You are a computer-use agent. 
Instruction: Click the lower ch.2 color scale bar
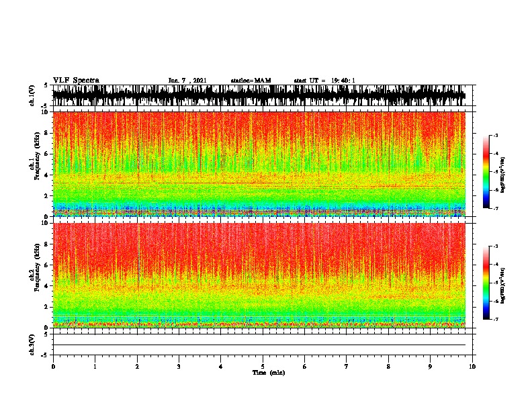click(486, 283)
